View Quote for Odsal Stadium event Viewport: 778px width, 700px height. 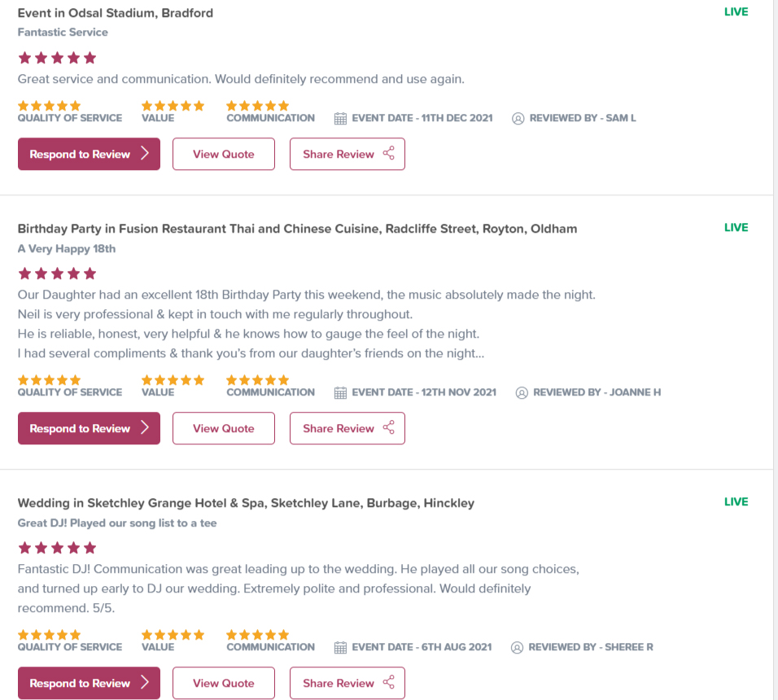(224, 154)
